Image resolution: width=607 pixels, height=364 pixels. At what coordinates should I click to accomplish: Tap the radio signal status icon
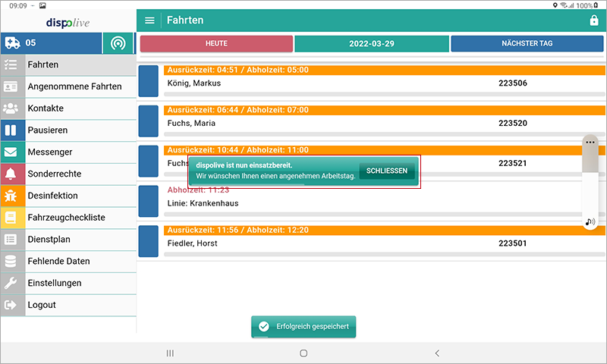117,43
